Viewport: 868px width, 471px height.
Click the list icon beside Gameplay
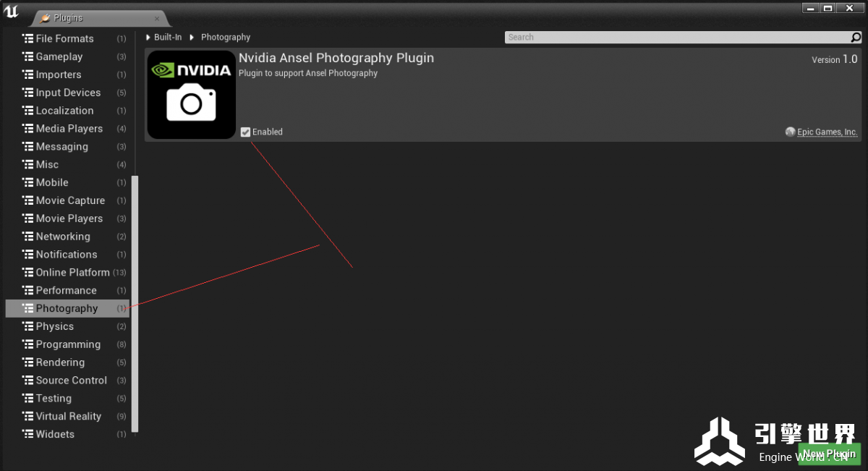click(28, 56)
